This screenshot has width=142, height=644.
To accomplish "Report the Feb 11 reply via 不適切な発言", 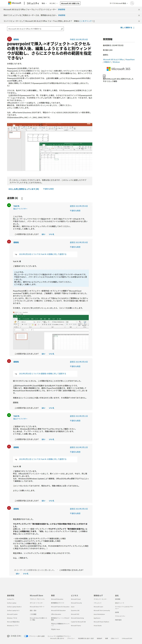I will [x=75, y=421].
